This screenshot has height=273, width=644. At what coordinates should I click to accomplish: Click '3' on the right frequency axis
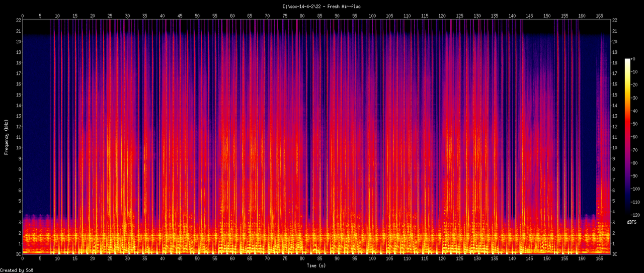614,222
